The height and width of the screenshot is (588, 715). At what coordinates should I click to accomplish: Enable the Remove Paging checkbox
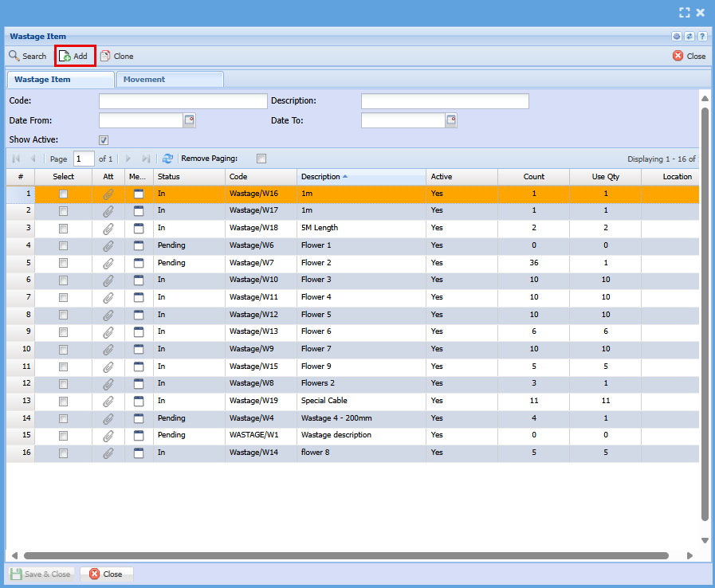261,159
